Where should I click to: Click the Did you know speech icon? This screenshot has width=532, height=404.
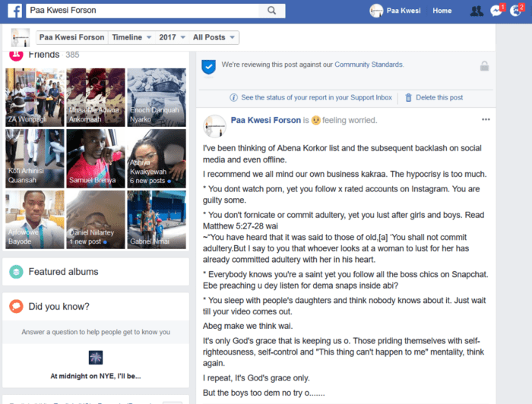coord(16,306)
